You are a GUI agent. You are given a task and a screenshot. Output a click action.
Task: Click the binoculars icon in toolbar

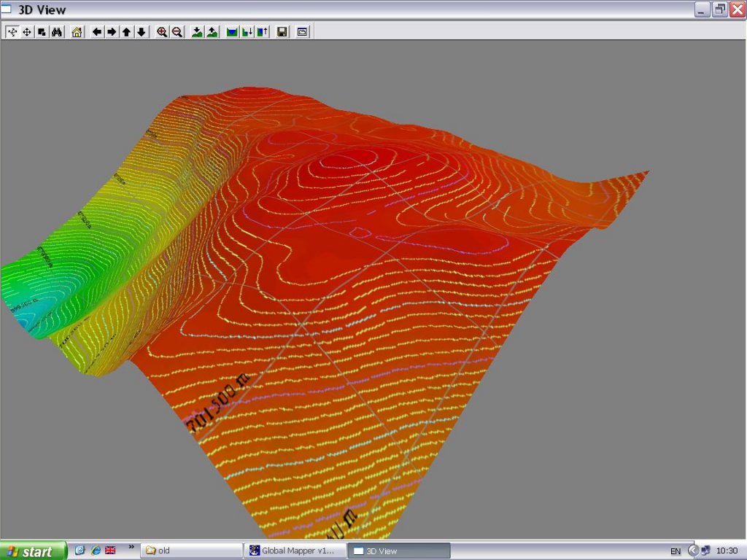point(57,32)
